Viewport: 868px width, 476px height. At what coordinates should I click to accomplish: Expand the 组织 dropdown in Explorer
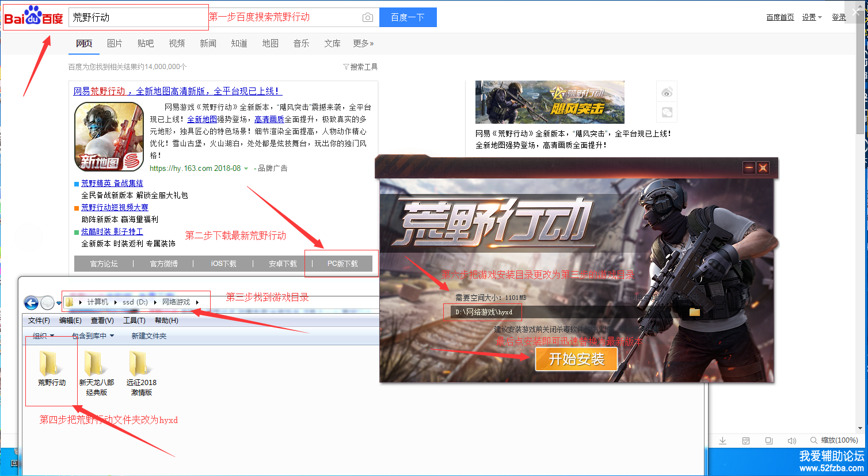(x=43, y=336)
